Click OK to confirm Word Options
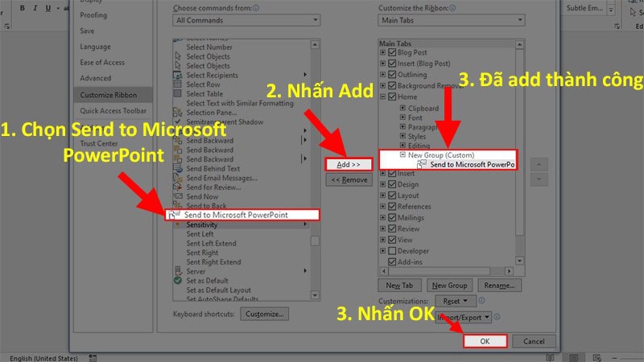The width and height of the screenshot is (644, 362). pos(485,341)
